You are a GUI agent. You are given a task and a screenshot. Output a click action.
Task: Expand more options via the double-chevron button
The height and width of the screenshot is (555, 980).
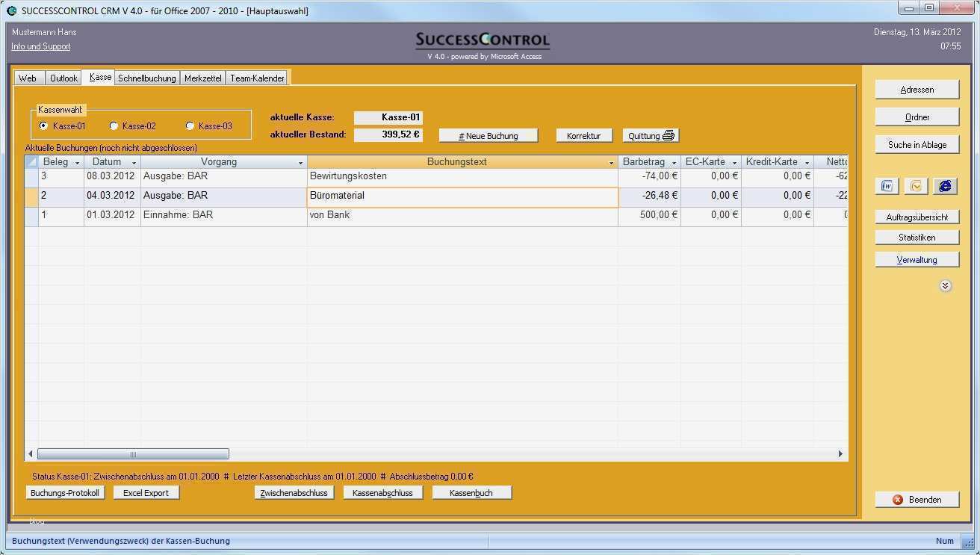click(x=946, y=285)
